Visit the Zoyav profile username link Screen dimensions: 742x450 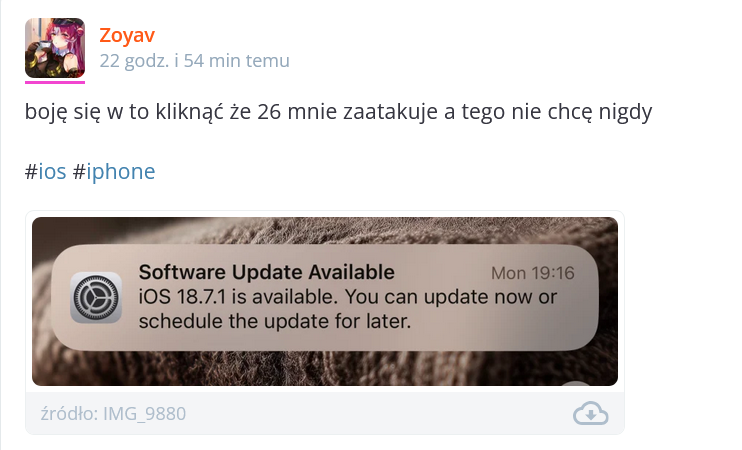(127, 35)
